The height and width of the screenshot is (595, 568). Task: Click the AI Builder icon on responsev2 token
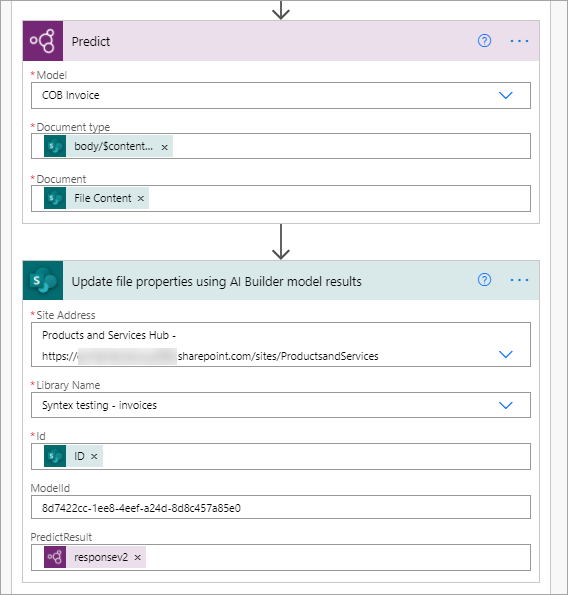(55, 557)
